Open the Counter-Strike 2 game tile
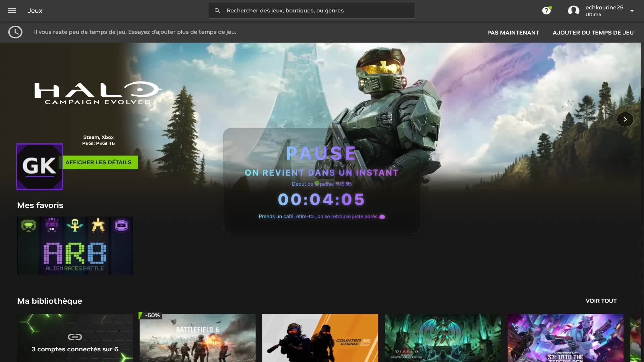Screen dimensions: 644x362 320,338
